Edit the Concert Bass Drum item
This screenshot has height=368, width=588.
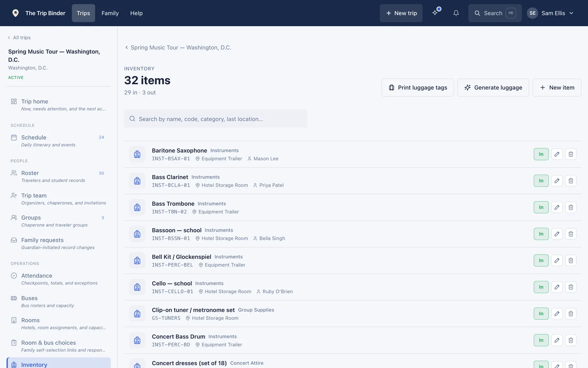[557, 340]
